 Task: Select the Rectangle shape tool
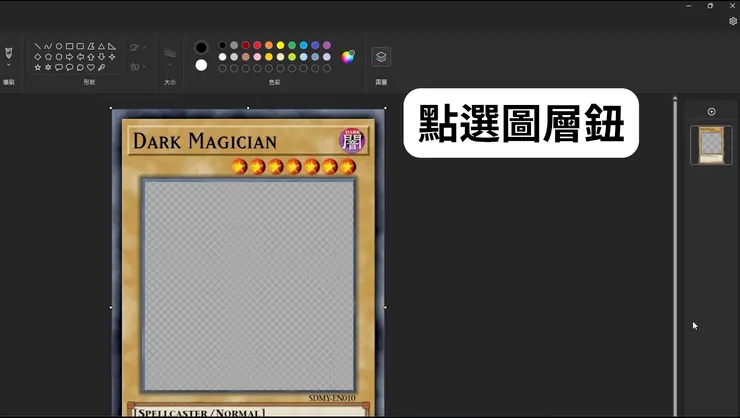pyautogui.click(x=69, y=46)
